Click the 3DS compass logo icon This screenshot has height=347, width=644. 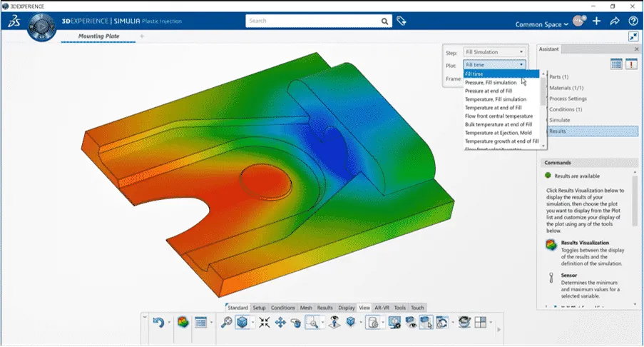pyautogui.click(x=14, y=21)
